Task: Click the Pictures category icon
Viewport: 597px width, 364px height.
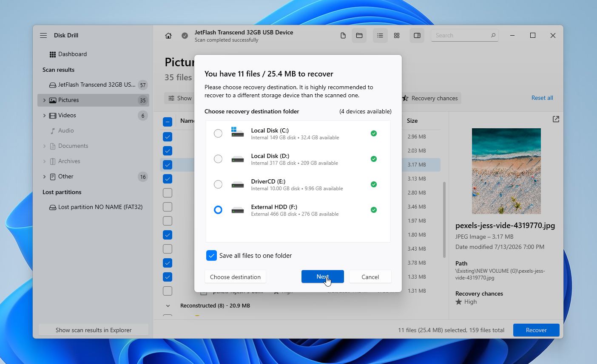Action: click(53, 100)
